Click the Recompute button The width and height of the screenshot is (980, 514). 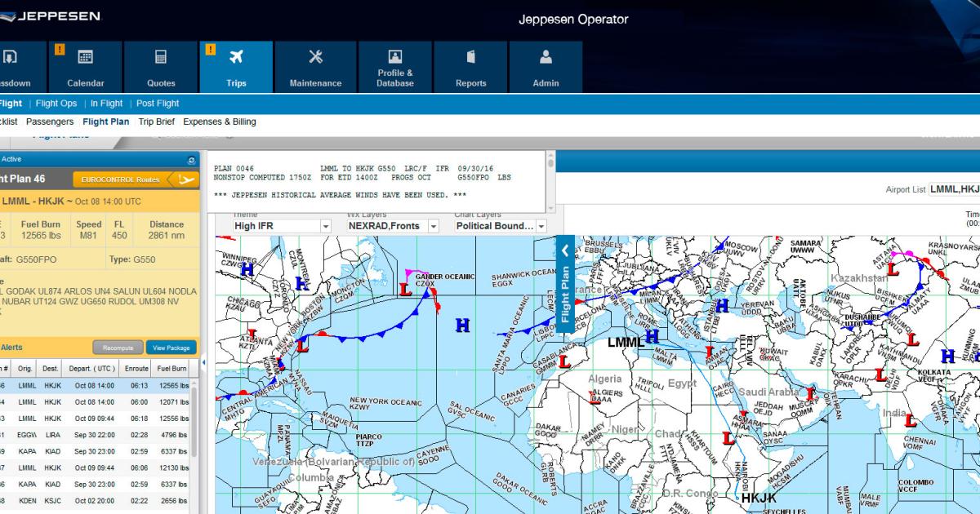(118, 347)
